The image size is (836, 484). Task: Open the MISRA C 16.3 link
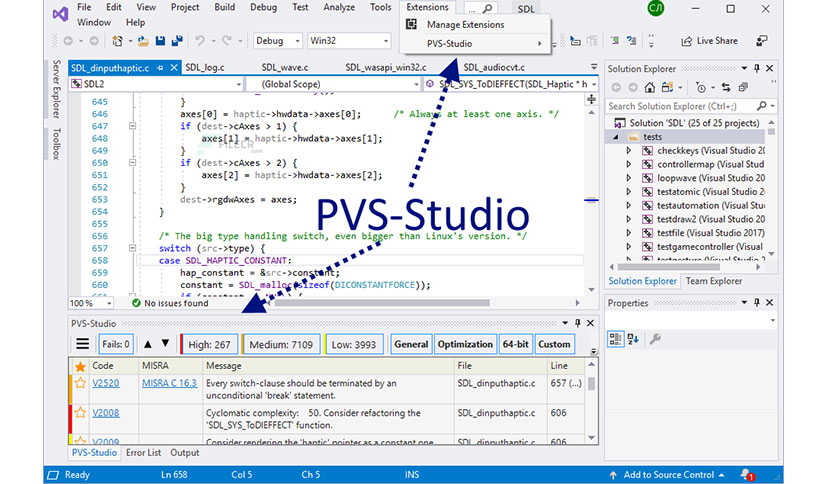tap(169, 383)
